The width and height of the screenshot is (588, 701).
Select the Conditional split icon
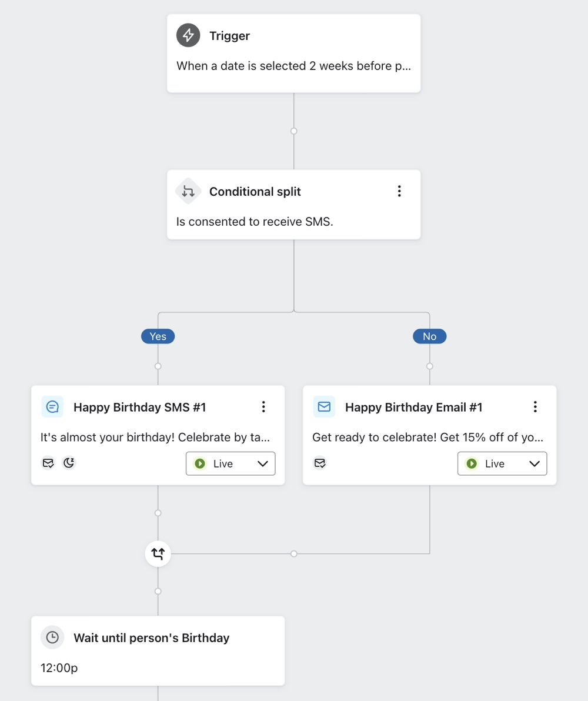click(x=188, y=191)
